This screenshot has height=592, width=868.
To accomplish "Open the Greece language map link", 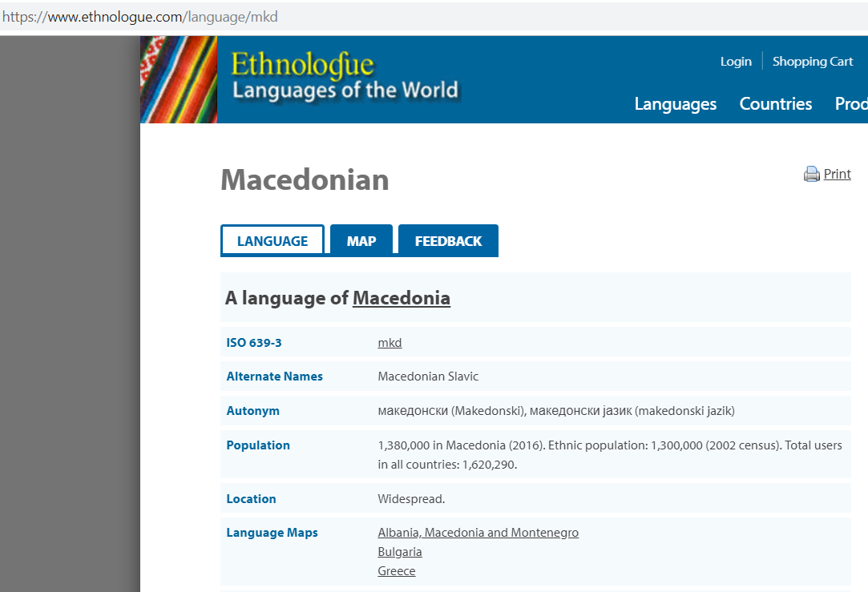I will (397, 571).
